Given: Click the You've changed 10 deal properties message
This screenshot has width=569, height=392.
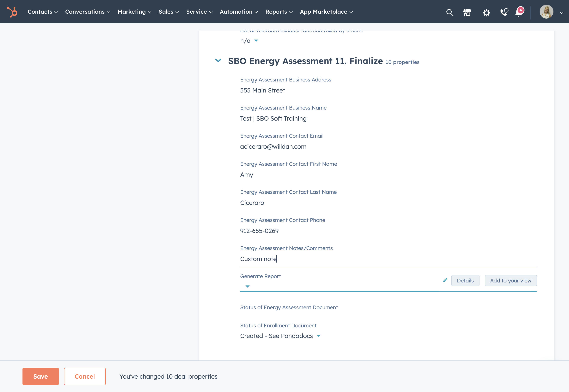Looking at the screenshot, I should click(168, 376).
